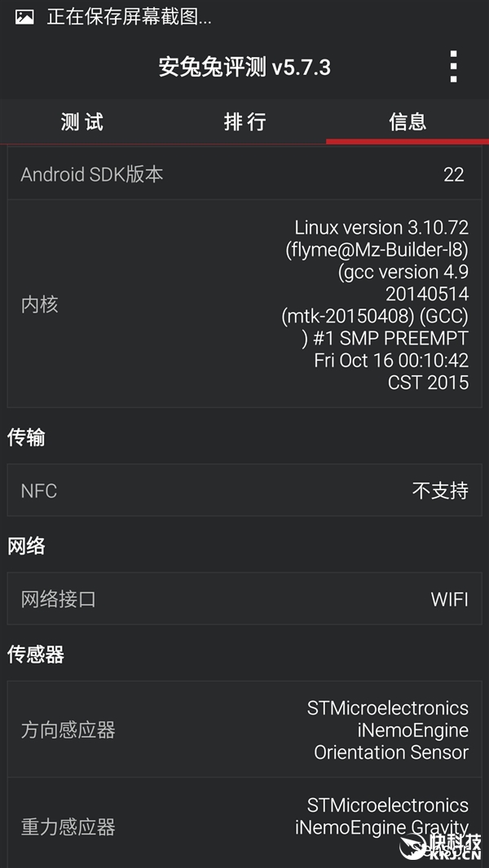
Task: Tap the 网络 section header
Action: [26, 546]
